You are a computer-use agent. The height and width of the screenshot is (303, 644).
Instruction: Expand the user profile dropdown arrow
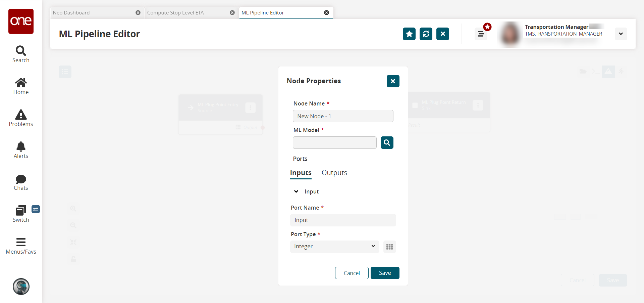[621, 34]
